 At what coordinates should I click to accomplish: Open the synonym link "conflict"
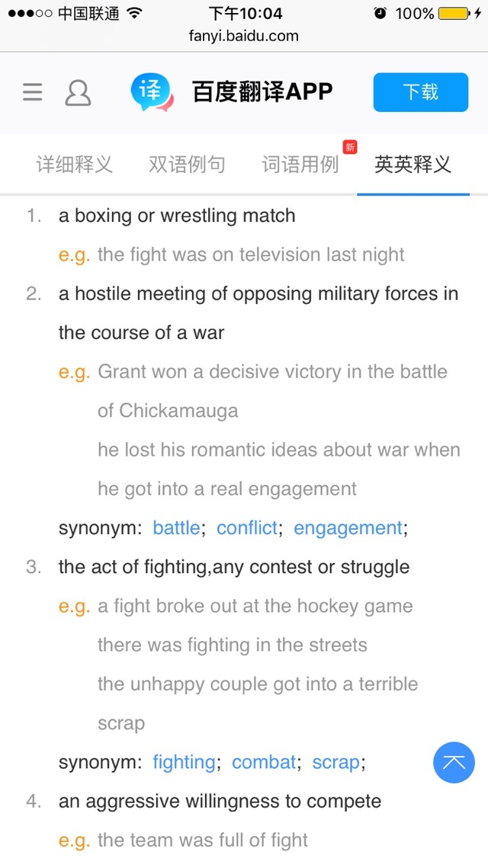(x=247, y=528)
